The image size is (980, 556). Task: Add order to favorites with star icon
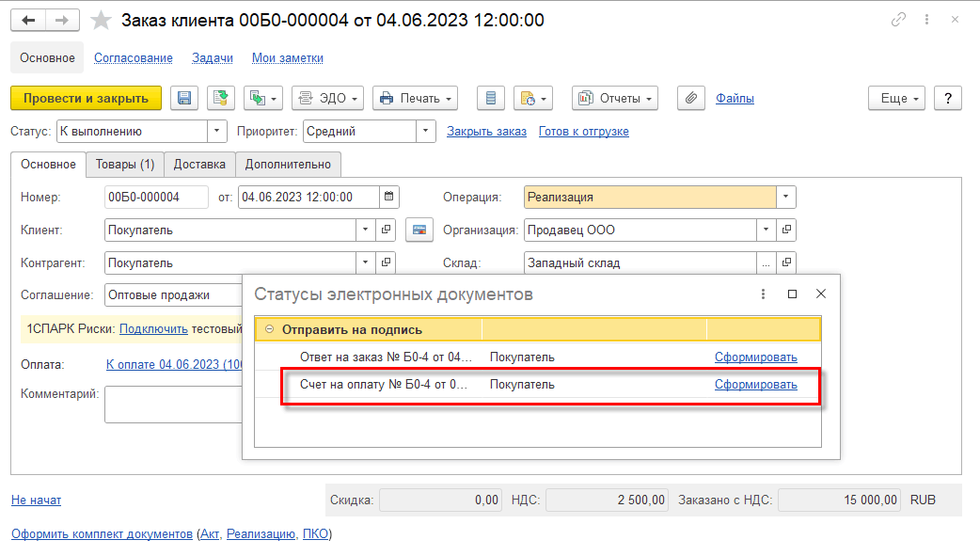click(x=100, y=21)
